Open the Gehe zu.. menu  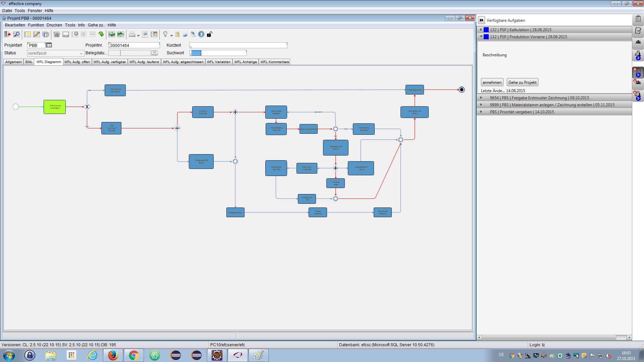(x=96, y=25)
